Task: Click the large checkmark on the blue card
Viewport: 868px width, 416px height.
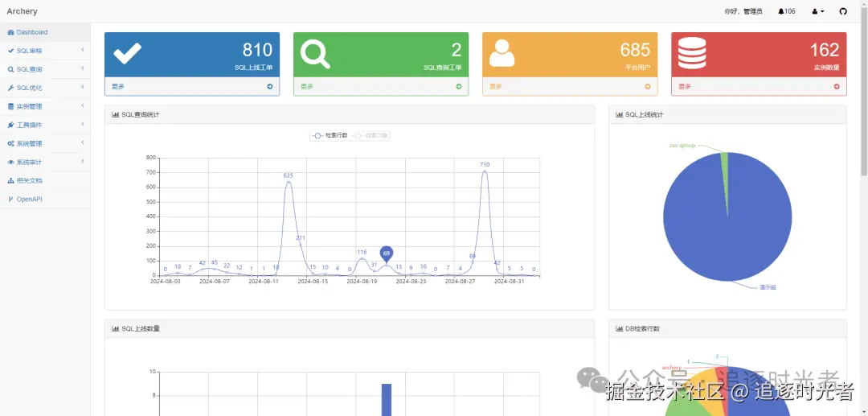Action: (127, 53)
